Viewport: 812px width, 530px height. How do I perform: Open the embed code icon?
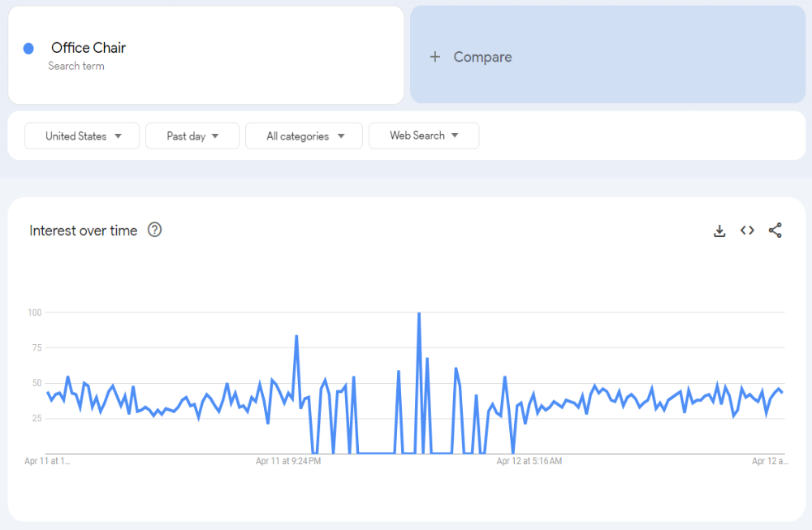point(747,231)
